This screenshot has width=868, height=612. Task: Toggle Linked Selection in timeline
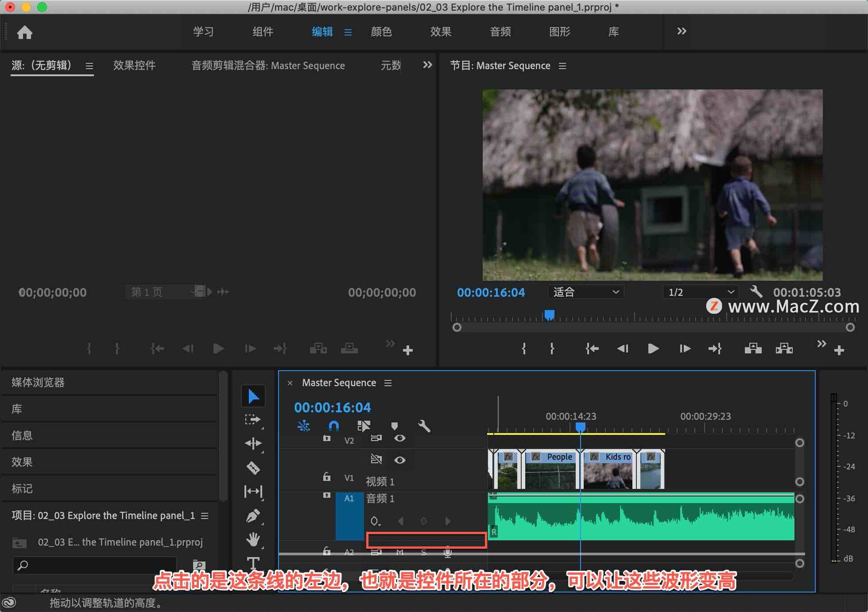coord(363,426)
